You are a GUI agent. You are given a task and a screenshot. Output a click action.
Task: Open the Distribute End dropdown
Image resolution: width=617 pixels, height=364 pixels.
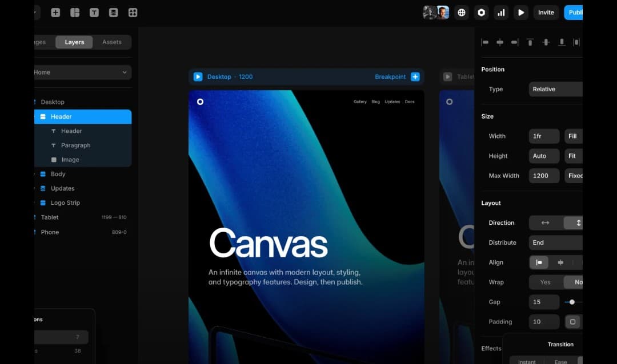click(556, 242)
